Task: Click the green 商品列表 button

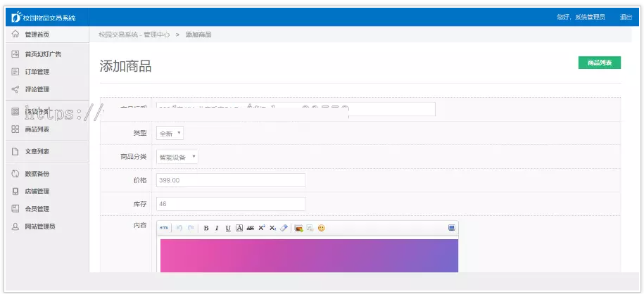Action: (x=599, y=63)
